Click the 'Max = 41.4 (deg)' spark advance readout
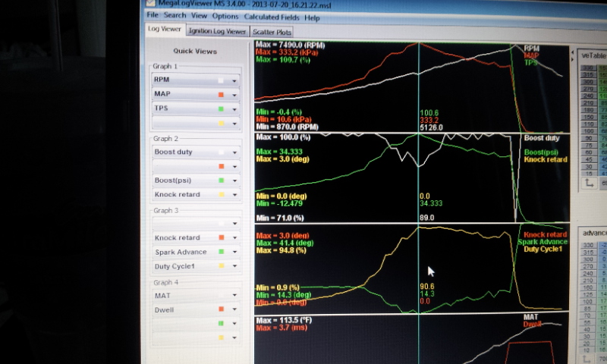This screenshot has width=607, height=364. click(285, 243)
